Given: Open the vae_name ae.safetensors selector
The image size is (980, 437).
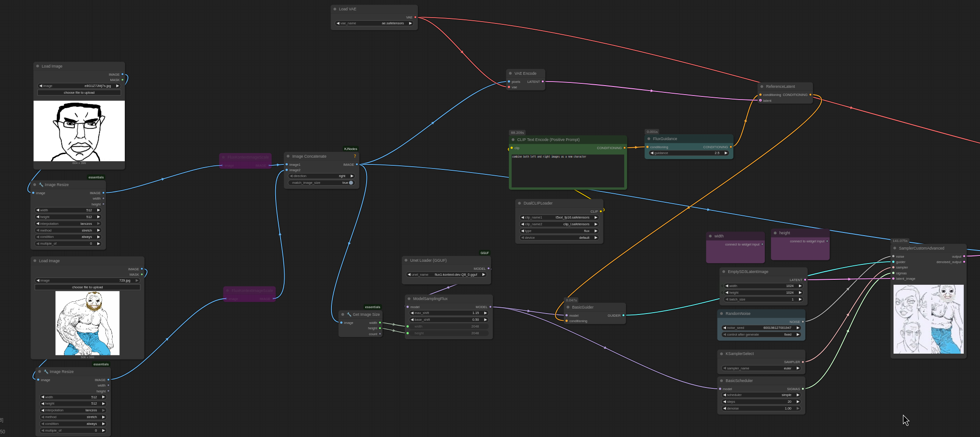Looking at the screenshot, I should pyautogui.click(x=374, y=23).
